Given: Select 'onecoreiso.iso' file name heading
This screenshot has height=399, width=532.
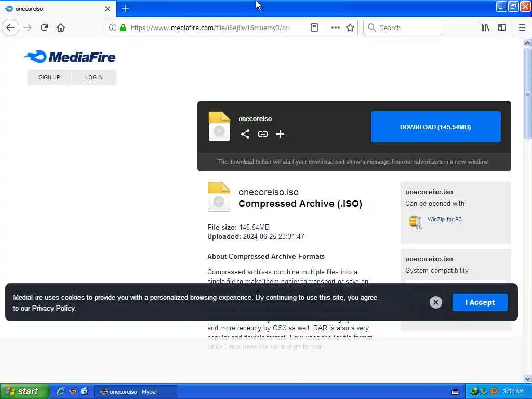Looking at the screenshot, I should pyautogui.click(x=269, y=192).
